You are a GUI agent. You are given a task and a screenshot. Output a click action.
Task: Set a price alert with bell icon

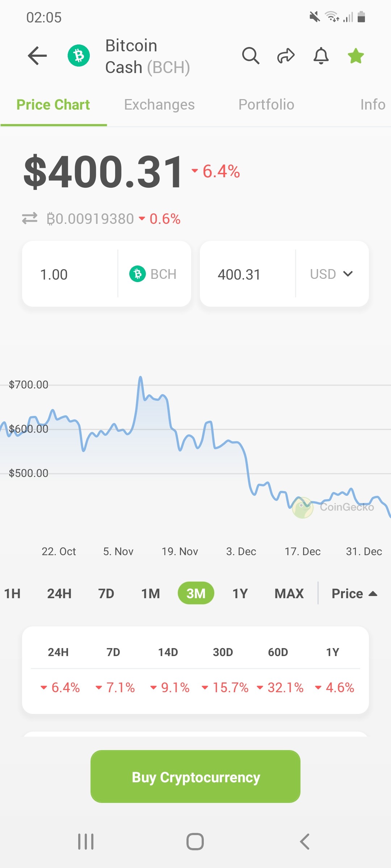[x=321, y=56]
